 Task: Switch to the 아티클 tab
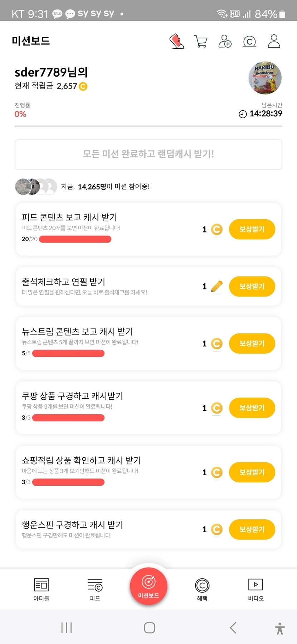coord(41,589)
